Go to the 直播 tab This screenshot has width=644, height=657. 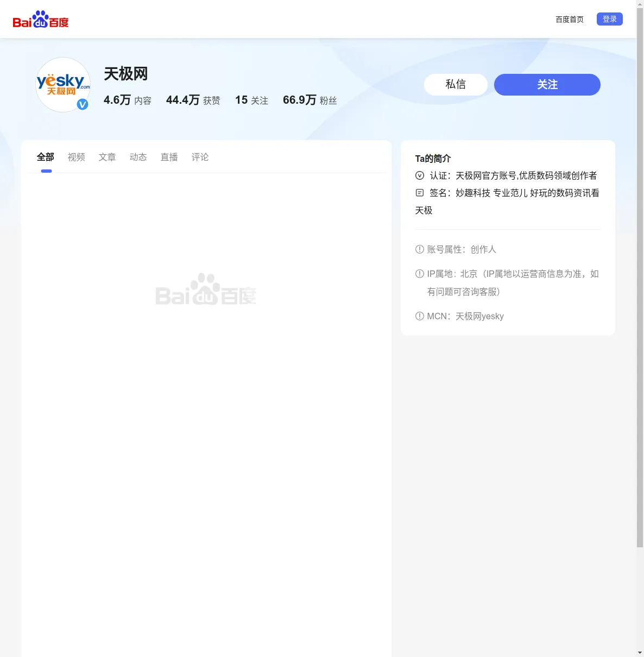coord(169,157)
